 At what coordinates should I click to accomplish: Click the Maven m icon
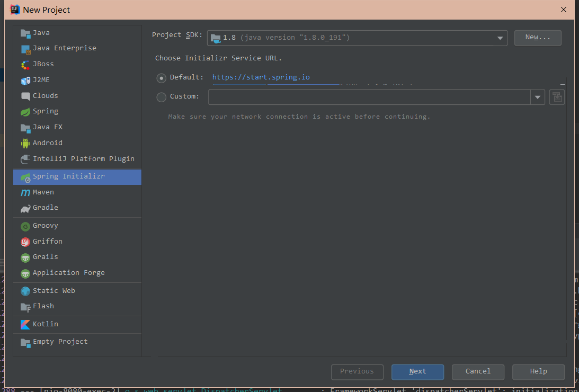[x=25, y=193]
